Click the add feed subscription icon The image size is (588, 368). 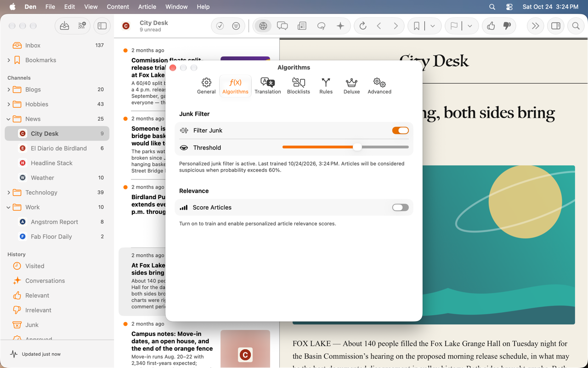(x=82, y=26)
